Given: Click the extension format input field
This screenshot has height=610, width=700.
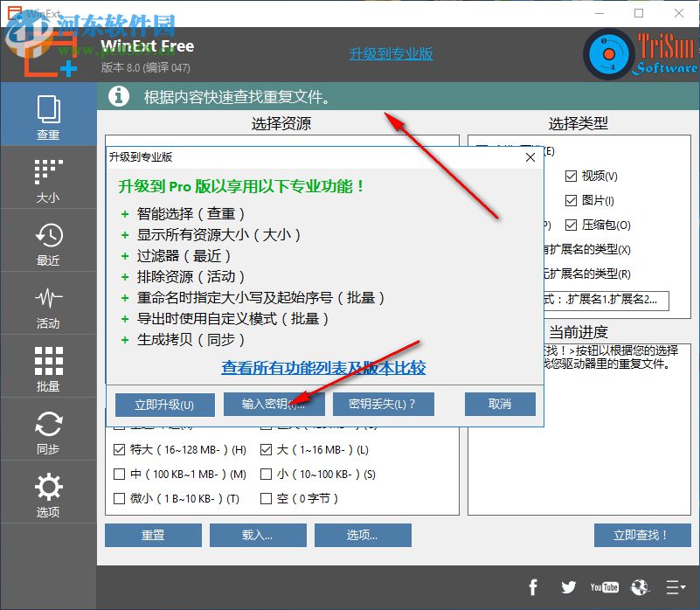Looking at the screenshot, I should tap(605, 301).
